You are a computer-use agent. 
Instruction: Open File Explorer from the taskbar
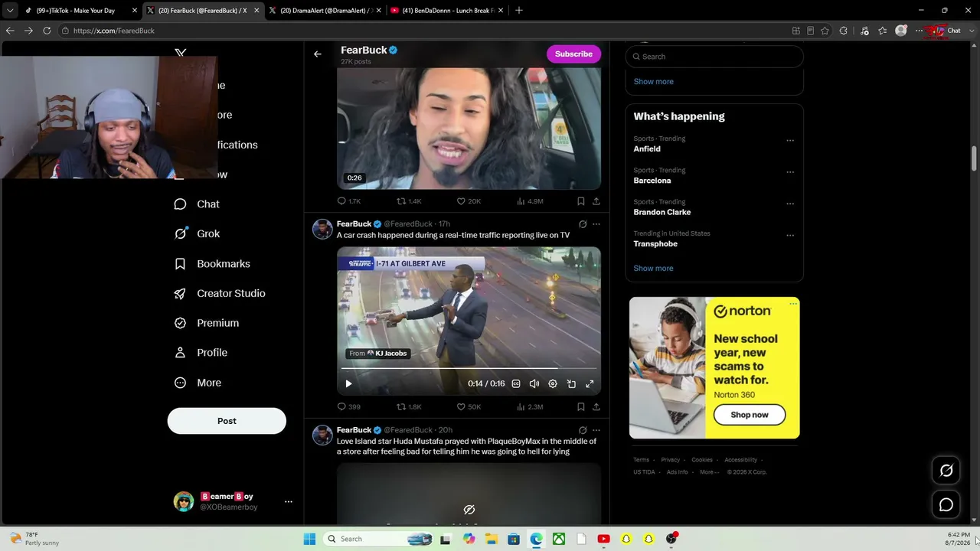tap(491, 539)
